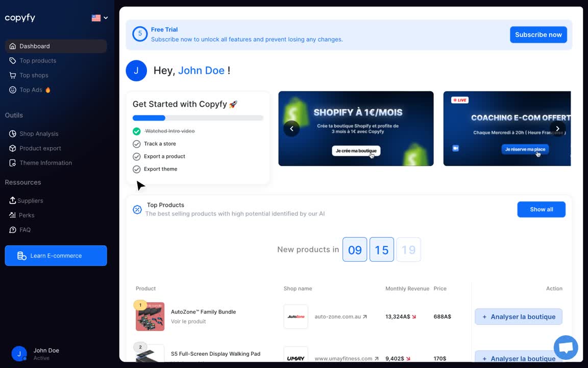588x368 pixels.
Task: Open the language flag dropdown
Action: (99, 17)
